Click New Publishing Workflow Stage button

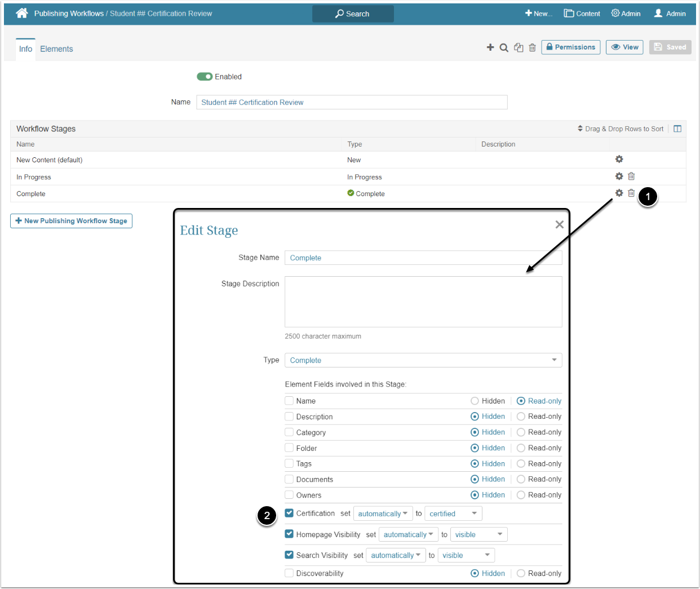coord(71,221)
